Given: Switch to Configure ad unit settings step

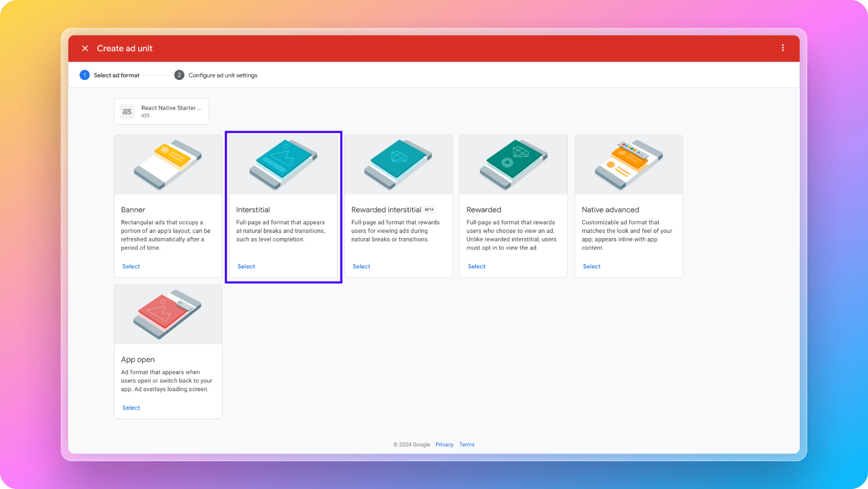Looking at the screenshot, I should click(223, 75).
